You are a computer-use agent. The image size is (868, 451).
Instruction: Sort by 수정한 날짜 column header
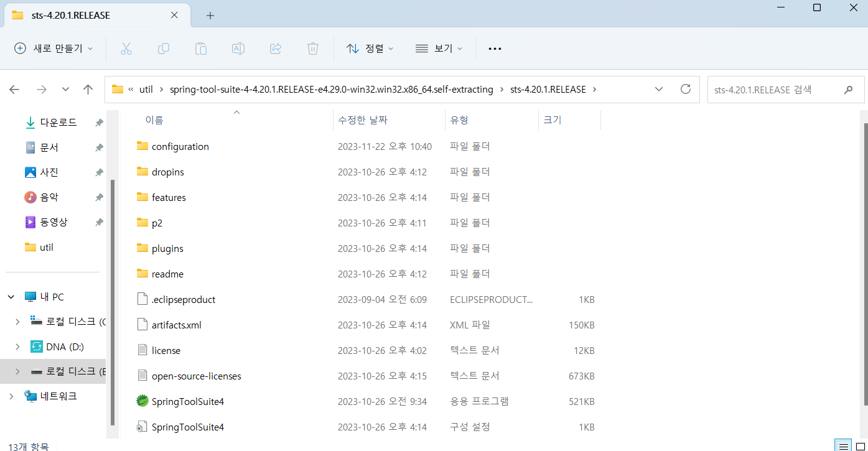pos(363,120)
